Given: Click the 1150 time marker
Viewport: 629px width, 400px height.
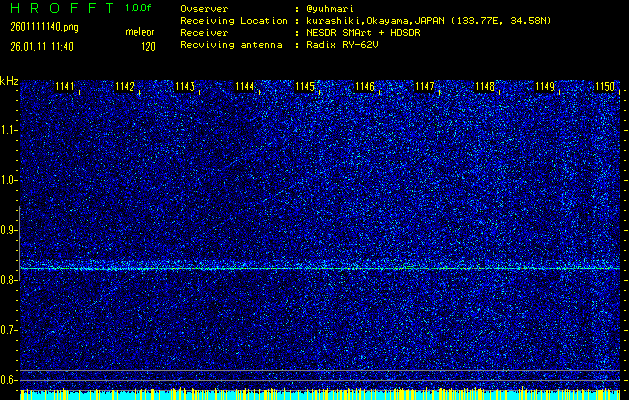Looking at the screenshot, I should (604, 87).
